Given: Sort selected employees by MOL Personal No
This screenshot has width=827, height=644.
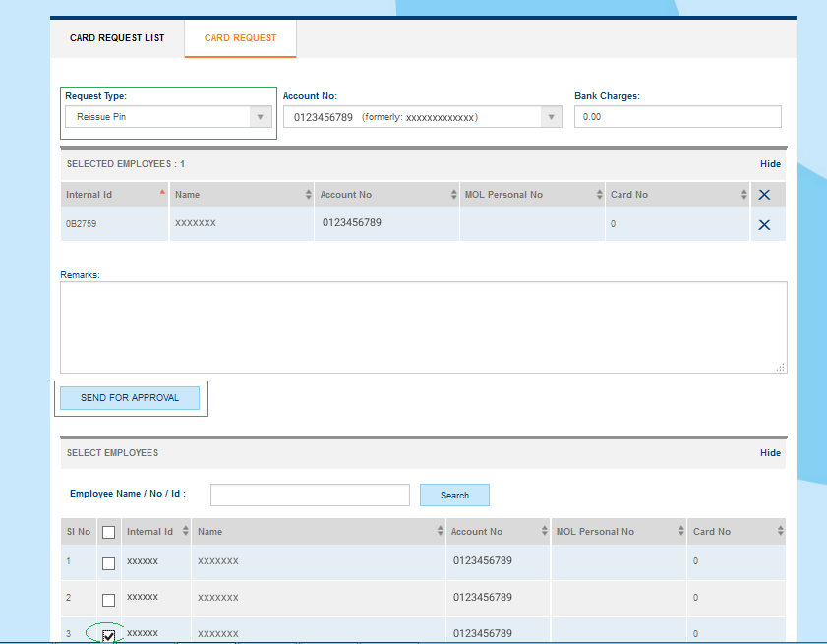Looking at the screenshot, I should coord(531,195).
